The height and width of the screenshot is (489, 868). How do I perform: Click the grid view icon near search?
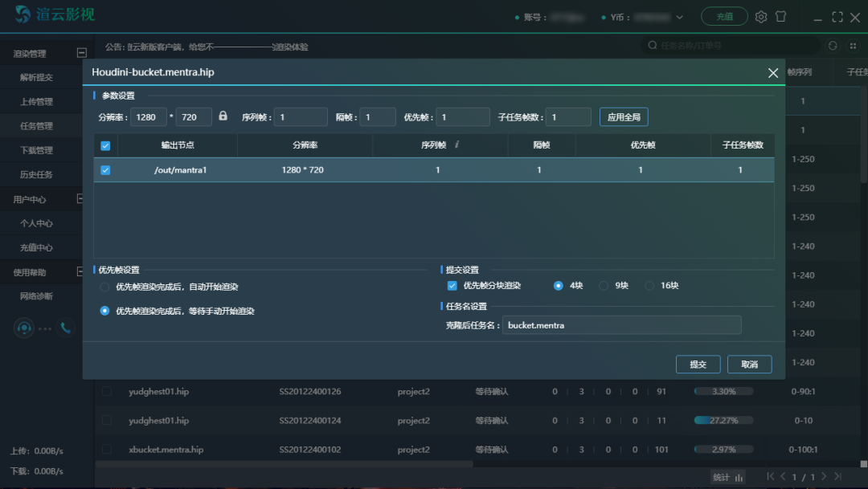(x=851, y=46)
